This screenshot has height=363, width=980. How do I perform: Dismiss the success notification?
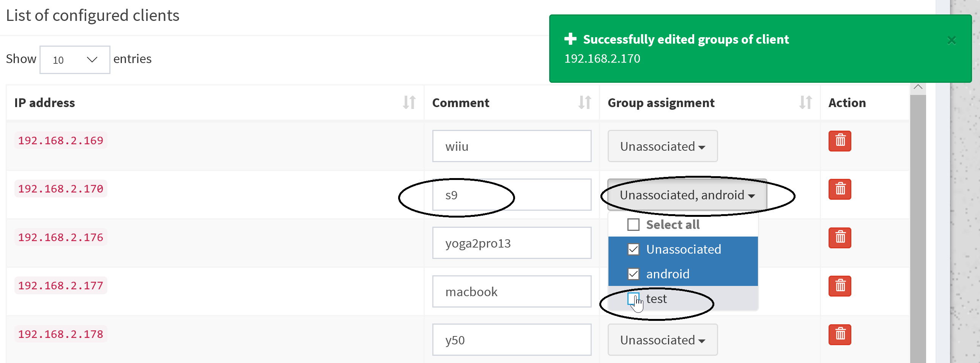[x=952, y=40]
